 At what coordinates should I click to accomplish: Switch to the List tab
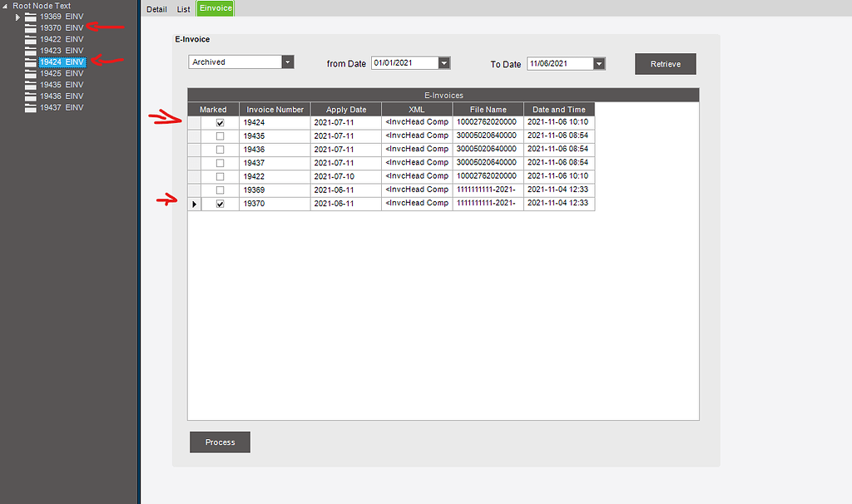pyautogui.click(x=184, y=9)
